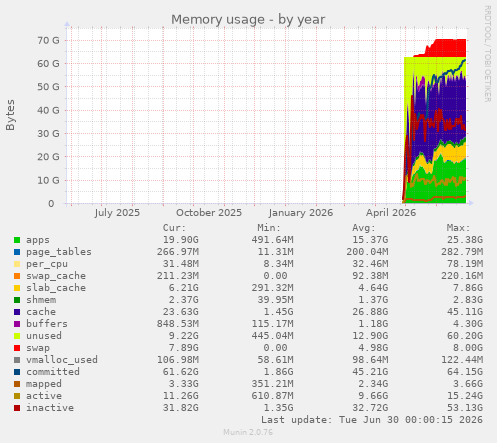Viewport: 497px width, 443px height.
Task: Click the buffers current value 848.53M
Action: click(178, 324)
